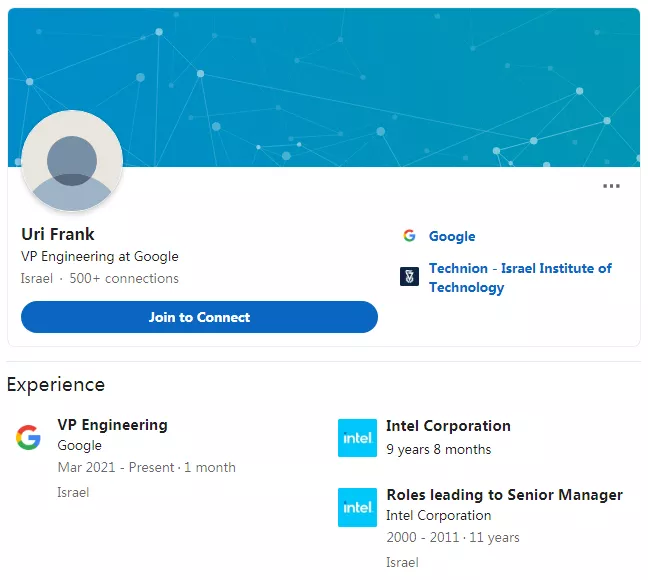
Task: Click the Join to Connect button
Action: tap(199, 317)
